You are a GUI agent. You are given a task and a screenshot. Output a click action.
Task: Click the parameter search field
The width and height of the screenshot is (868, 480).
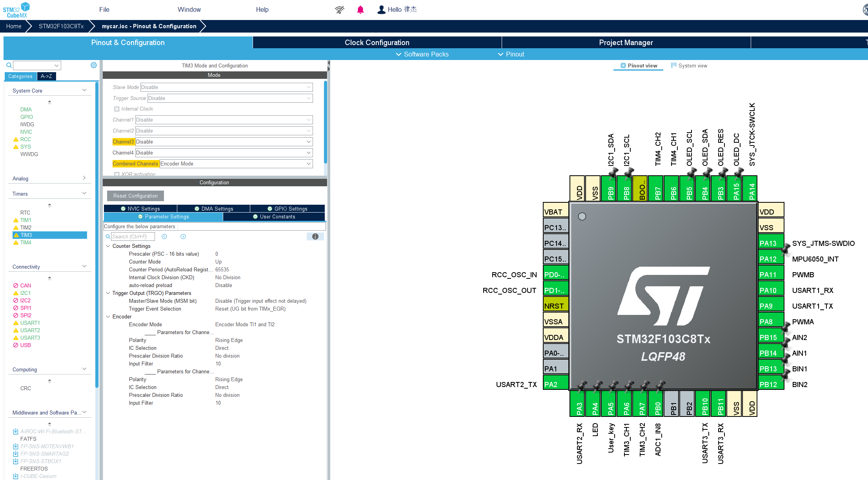tap(133, 236)
